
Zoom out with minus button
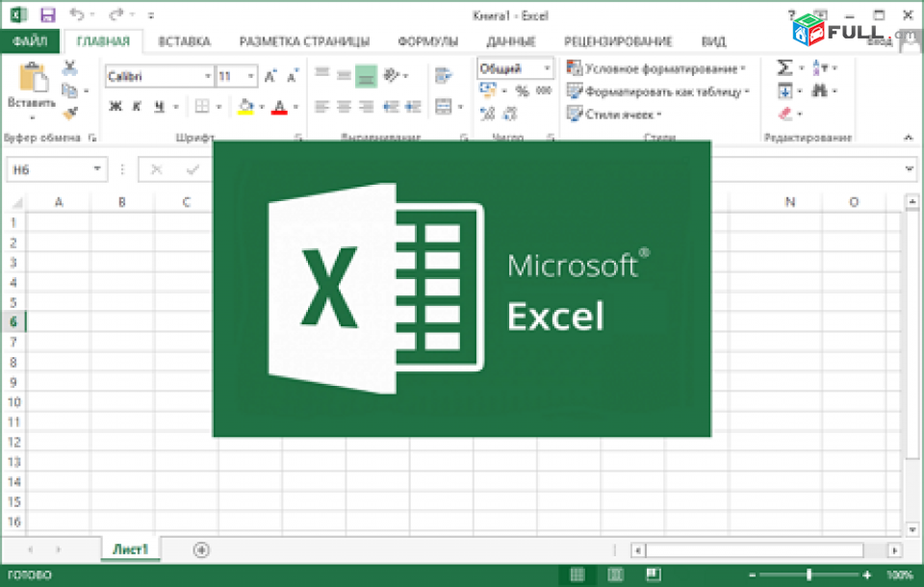tap(752, 574)
